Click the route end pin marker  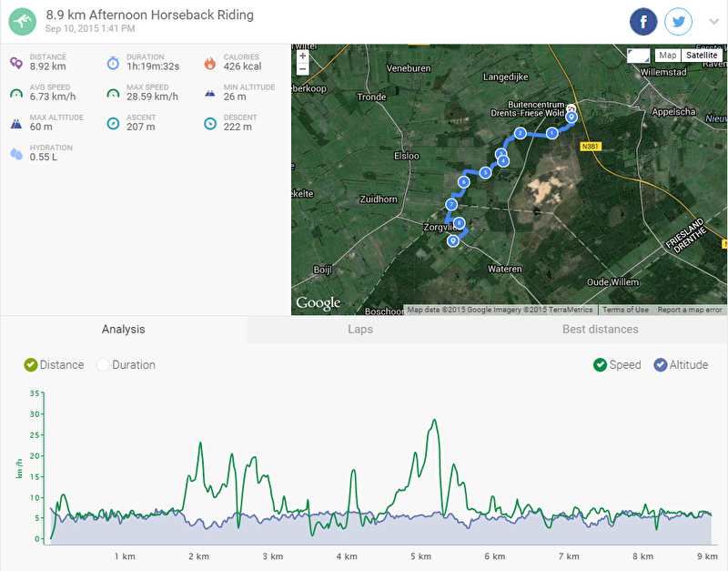click(452, 240)
